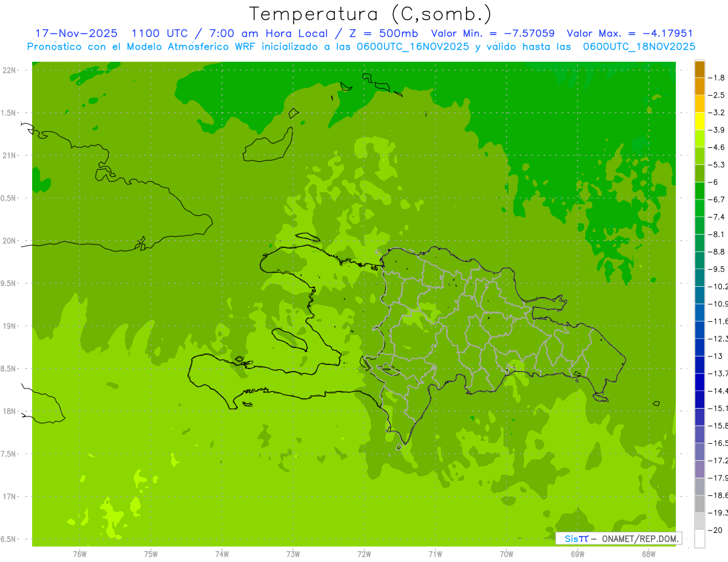This screenshot has width=728, height=562.
Task: Click '7:00 am Hora Local' in header
Action: 269,33
